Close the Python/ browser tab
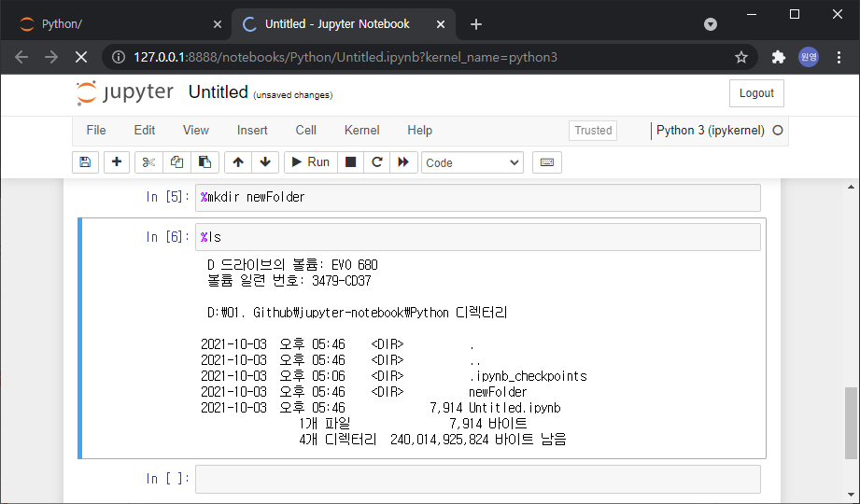Viewport: 860px width, 504px height. 218,24
